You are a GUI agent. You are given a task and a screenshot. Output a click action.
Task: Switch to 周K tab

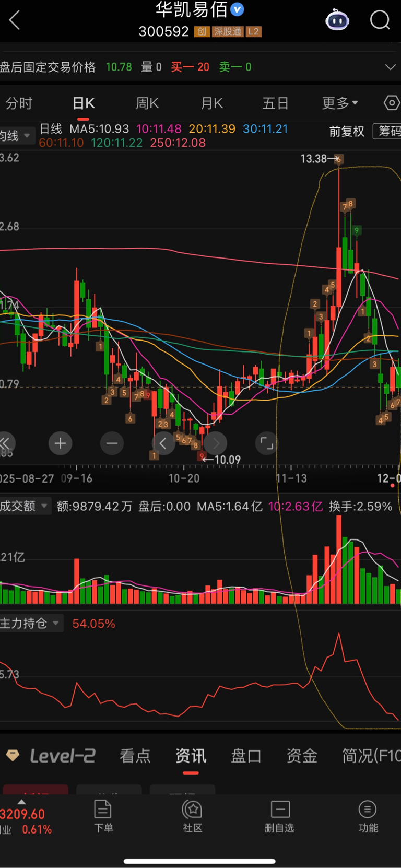coord(147,103)
